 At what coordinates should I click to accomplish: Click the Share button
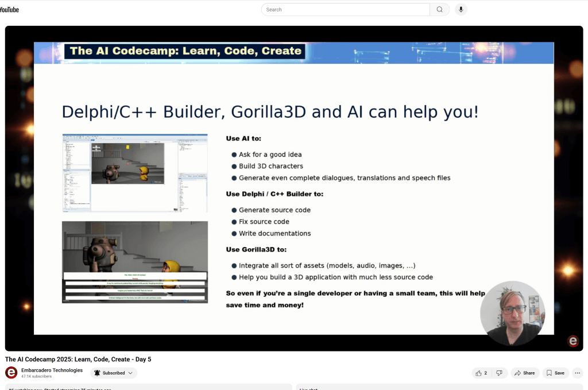525,373
